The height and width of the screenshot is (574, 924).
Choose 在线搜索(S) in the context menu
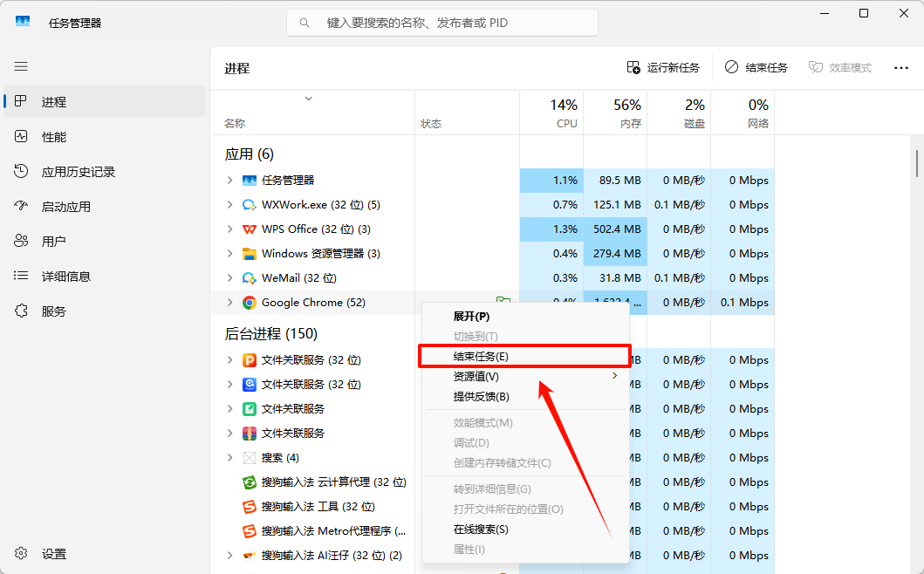tap(524, 530)
